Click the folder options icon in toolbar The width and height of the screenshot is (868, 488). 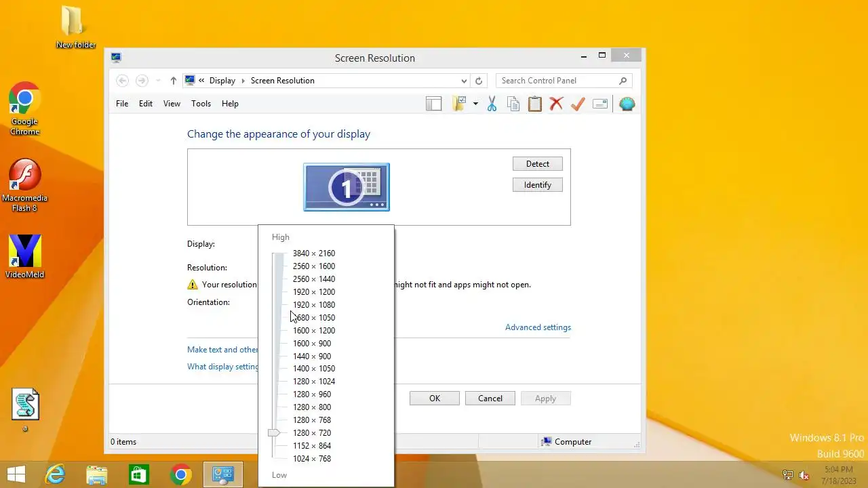click(x=460, y=104)
